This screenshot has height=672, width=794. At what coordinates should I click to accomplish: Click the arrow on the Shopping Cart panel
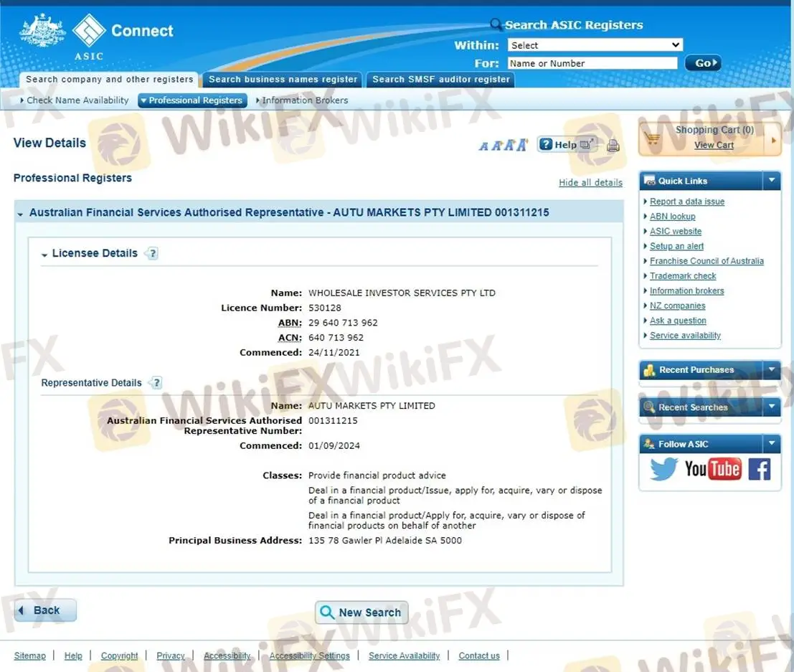point(773,141)
